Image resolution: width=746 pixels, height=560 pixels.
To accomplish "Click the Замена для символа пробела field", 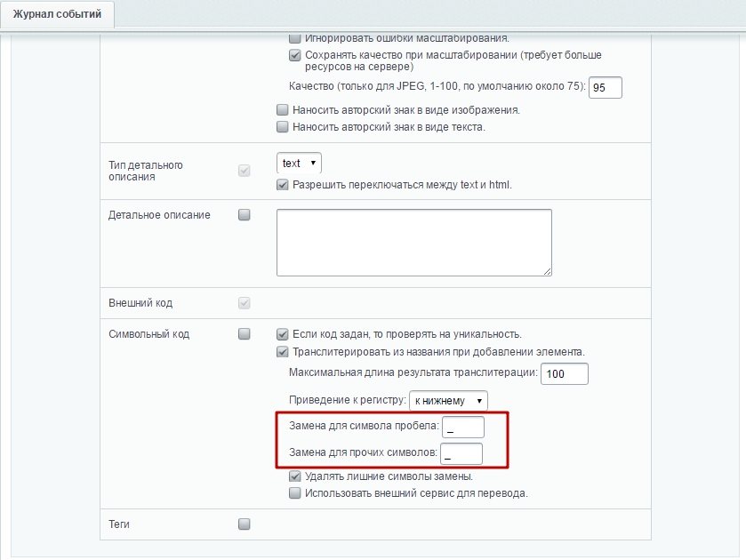I will click(x=463, y=428).
